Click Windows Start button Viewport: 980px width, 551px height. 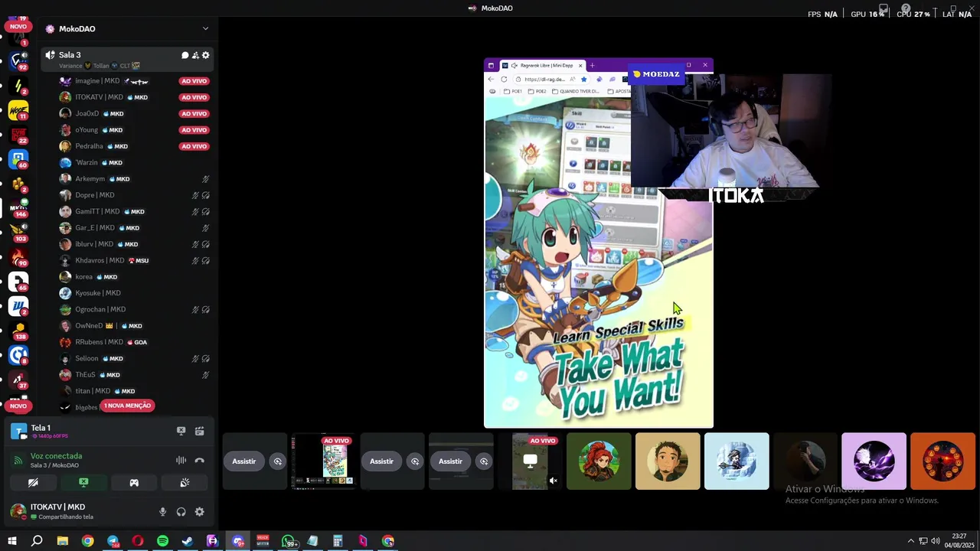[x=12, y=541]
